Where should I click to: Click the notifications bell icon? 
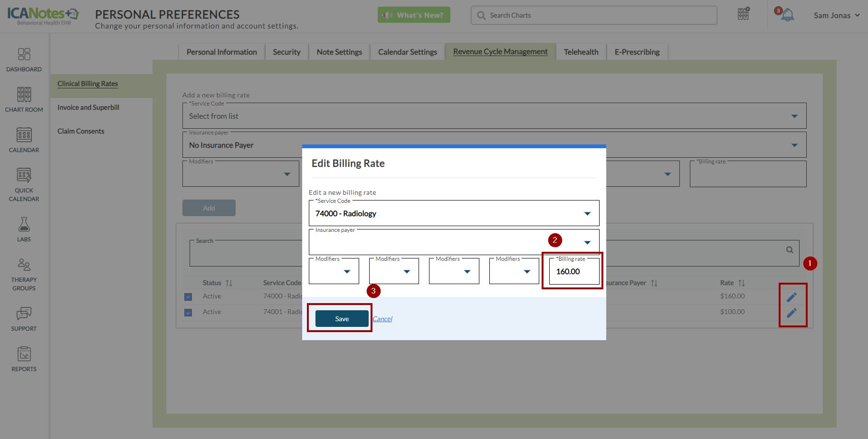(787, 15)
